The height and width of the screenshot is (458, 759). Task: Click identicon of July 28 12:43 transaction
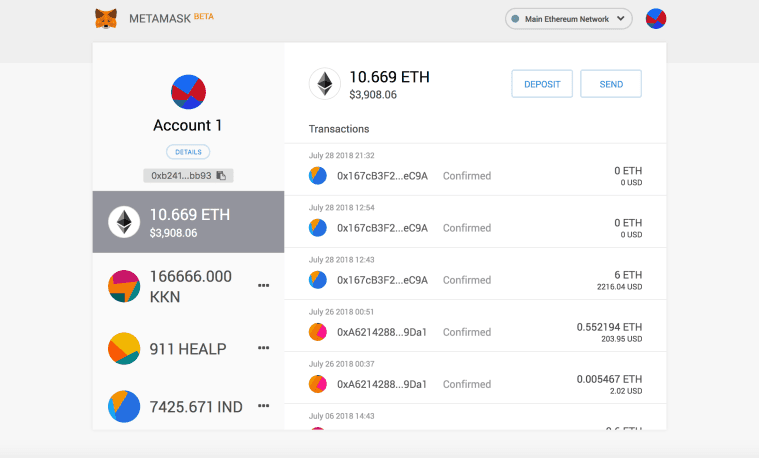(x=318, y=280)
